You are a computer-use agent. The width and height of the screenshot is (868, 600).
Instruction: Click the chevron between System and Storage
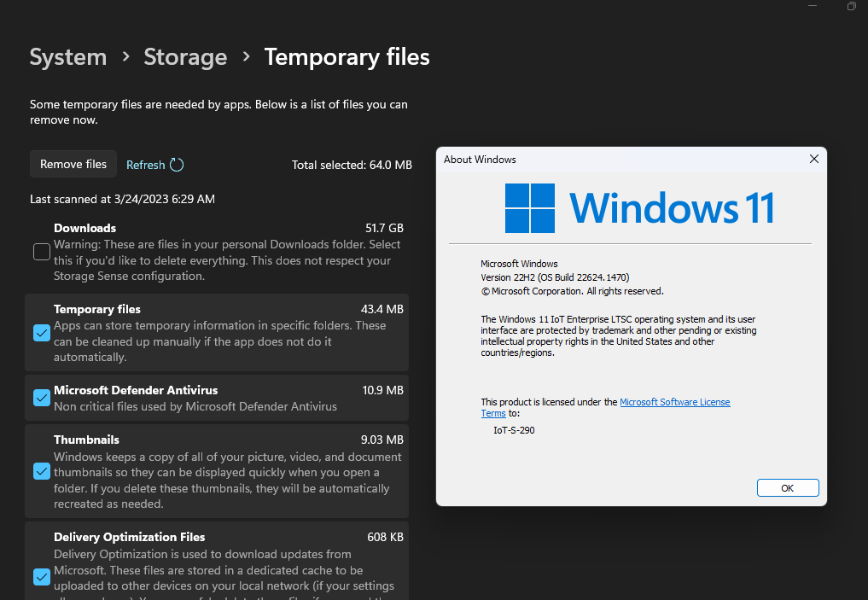(x=125, y=56)
